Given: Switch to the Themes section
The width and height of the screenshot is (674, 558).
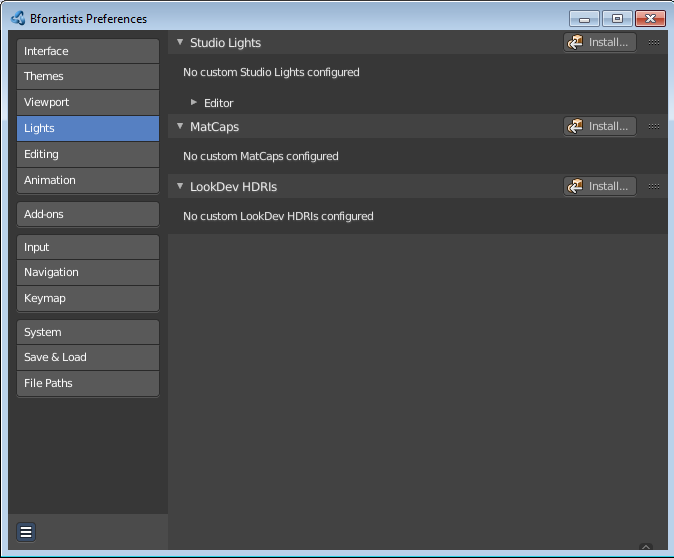Looking at the screenshot, I should tap(88, 77).
